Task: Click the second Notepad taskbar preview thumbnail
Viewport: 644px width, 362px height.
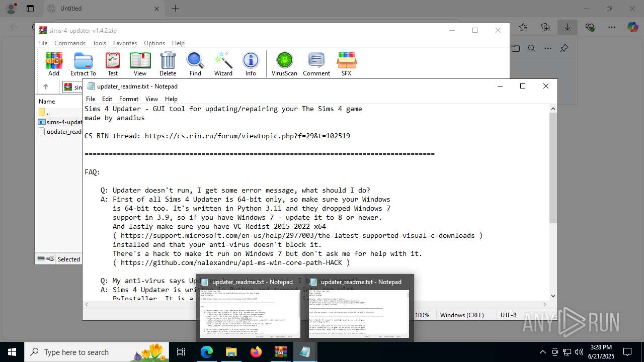Action: [359, 314]
